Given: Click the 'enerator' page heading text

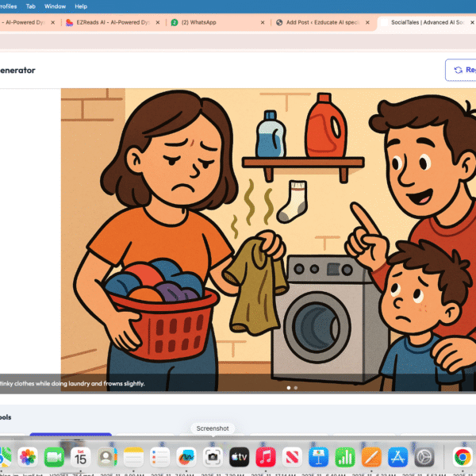Looking at the screenshot, I should point(17,70).
